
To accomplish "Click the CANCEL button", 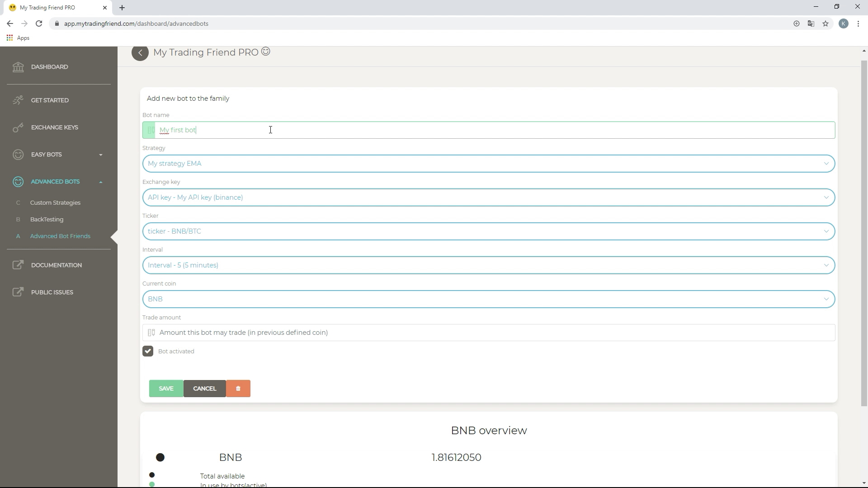I will 205,389.
